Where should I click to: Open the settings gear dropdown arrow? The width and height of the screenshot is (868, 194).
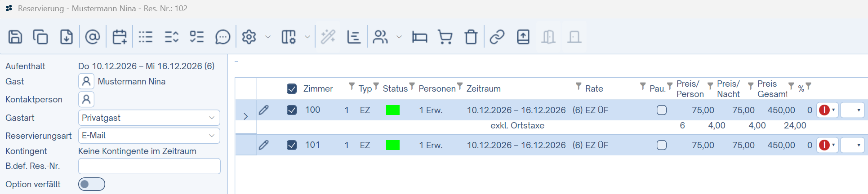click(x=268, y=37)
